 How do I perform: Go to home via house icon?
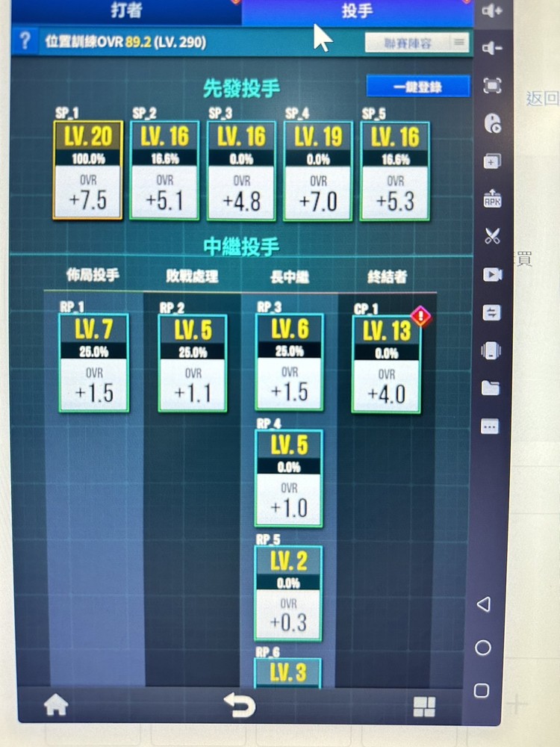tap(56, 704)
